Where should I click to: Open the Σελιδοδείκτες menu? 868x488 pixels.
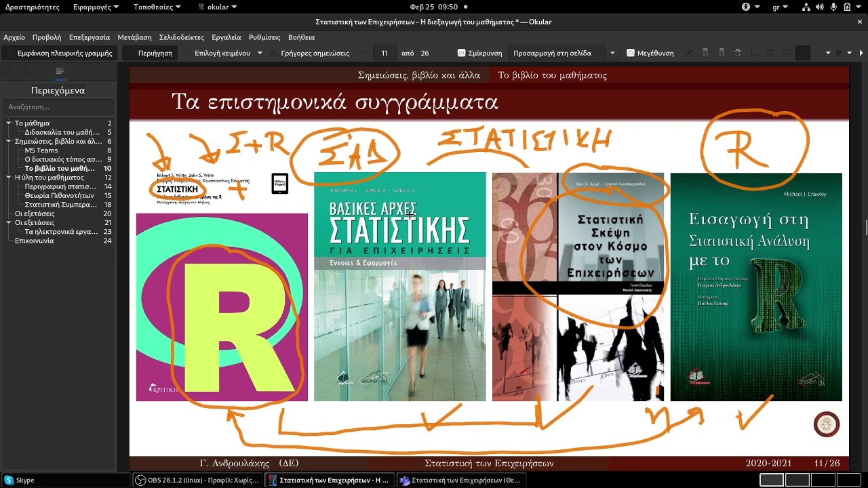182,37
